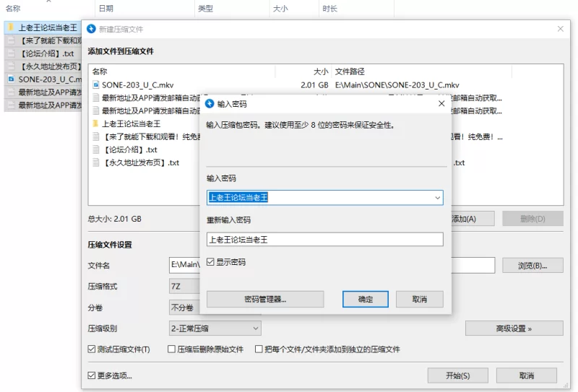The height and width of the screenshot is (392, 578).
Task: Click the file icon beside 【永久地址发布页】.txt in the dialog list
Action: pyautogui.click(x=96, y=162)
